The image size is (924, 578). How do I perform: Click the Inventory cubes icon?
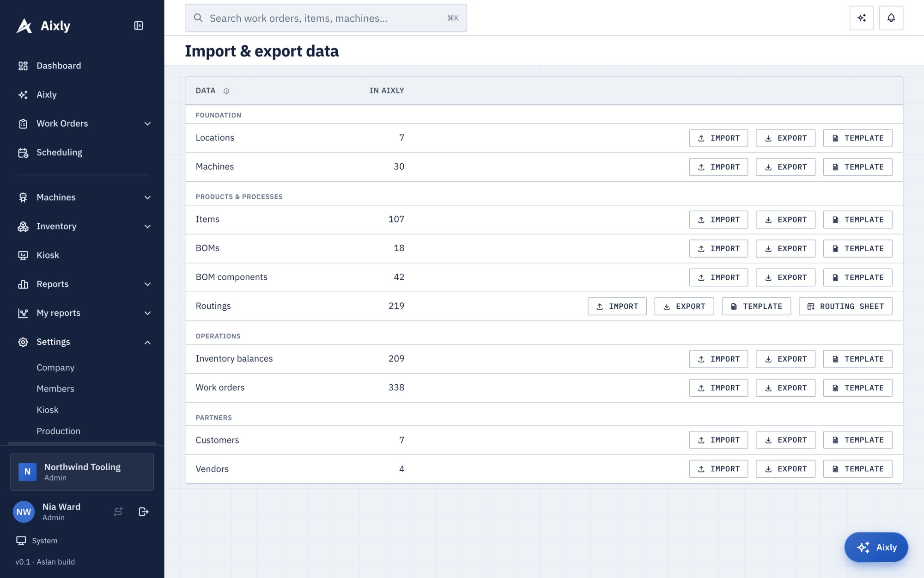coord(23,227)
